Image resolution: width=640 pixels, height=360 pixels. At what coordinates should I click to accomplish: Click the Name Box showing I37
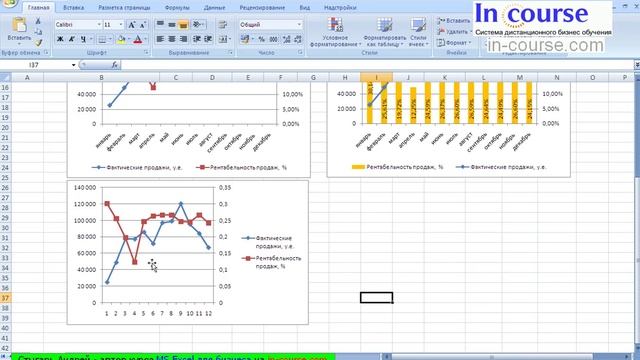(x=35, y=65)
